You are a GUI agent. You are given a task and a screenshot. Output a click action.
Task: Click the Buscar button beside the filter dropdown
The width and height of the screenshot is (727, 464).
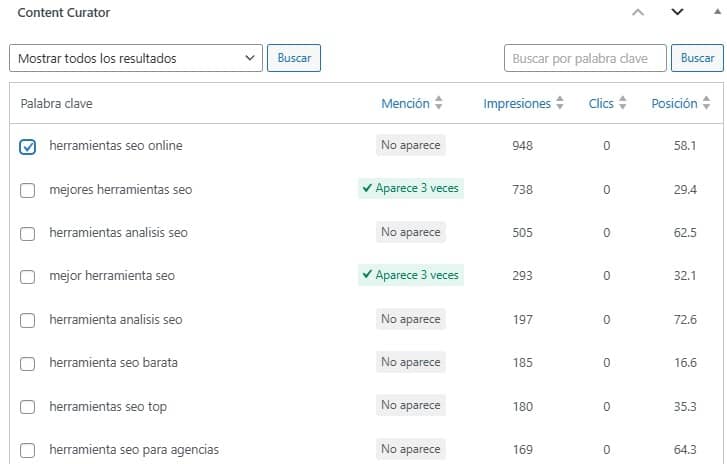pyautogui.click(x=294, y=58)
